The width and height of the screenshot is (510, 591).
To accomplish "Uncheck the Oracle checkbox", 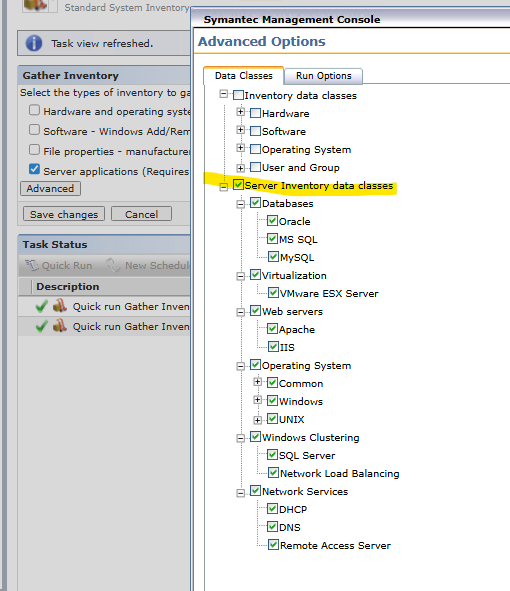I will coord(273,221).
